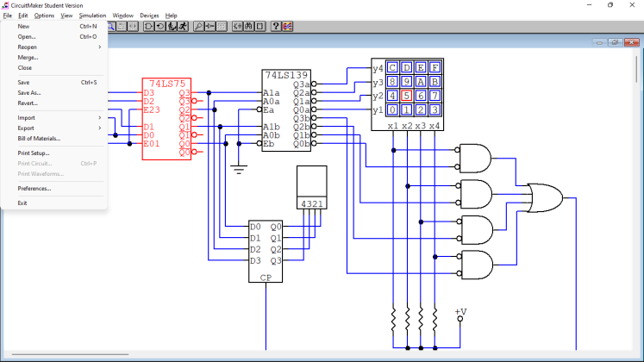Open the View menu
Viewport: 644px width, 362px height.
(x=66, y=16)
